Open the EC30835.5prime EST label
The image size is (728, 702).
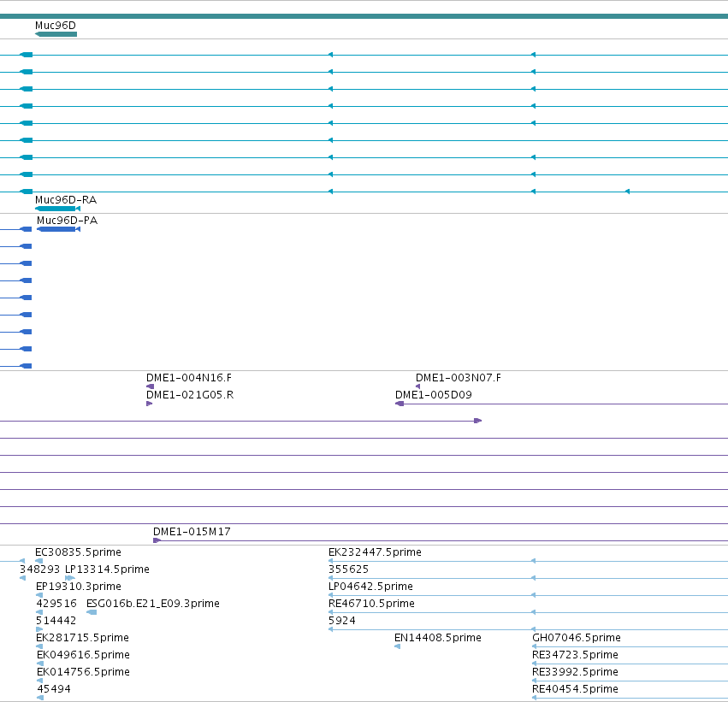78,552
